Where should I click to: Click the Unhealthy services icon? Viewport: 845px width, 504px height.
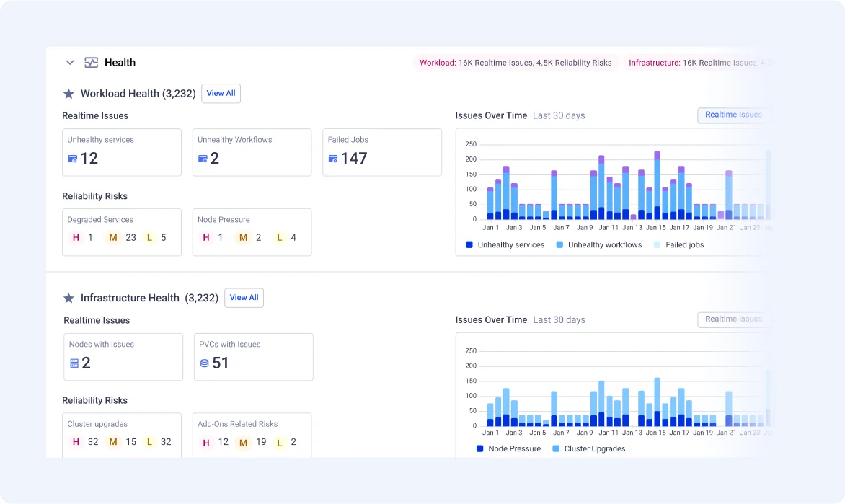pyautogui.click(x=73, y=159)
